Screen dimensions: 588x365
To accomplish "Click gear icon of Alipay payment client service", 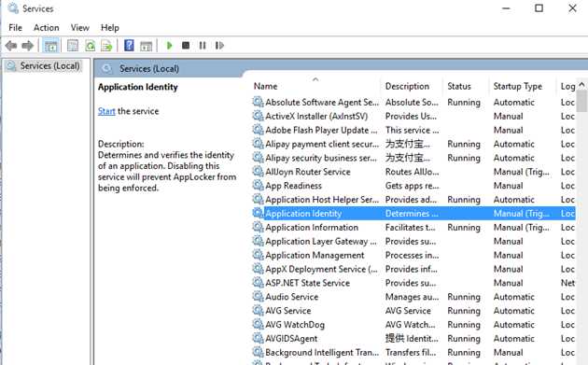I will tap(258, 144).
